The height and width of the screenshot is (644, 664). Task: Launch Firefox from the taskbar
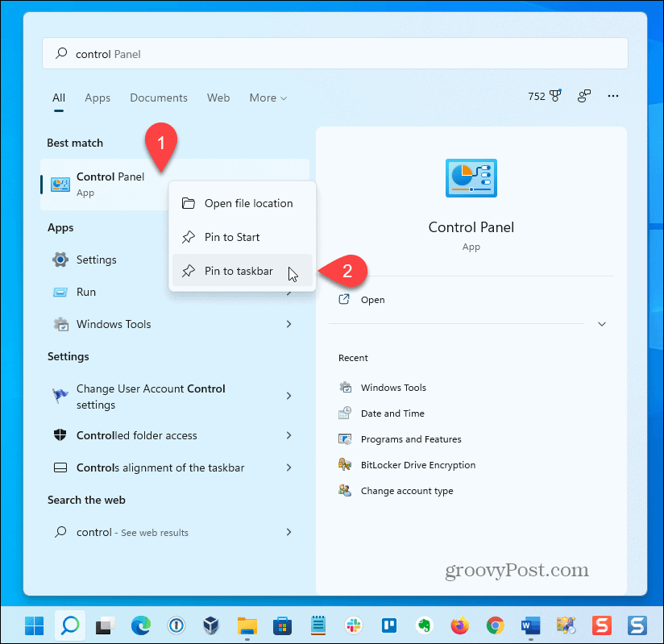pyautogui.click(x=459, y=625)
